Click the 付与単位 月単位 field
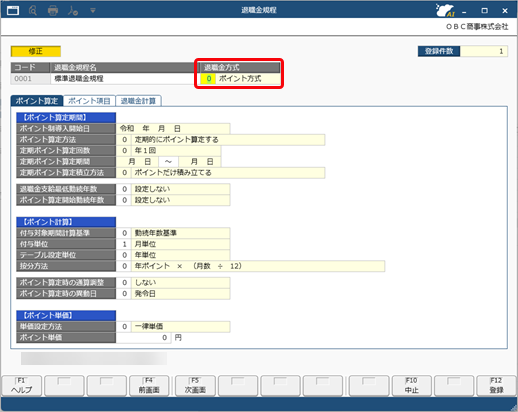The height and width of the screenshot is (412, 518). [x=173, y=244]
